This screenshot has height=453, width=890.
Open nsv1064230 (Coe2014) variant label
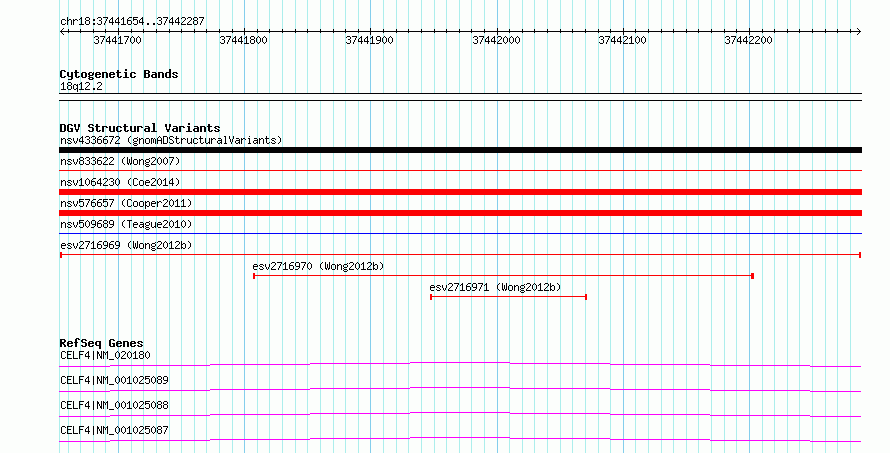point(120,182)
